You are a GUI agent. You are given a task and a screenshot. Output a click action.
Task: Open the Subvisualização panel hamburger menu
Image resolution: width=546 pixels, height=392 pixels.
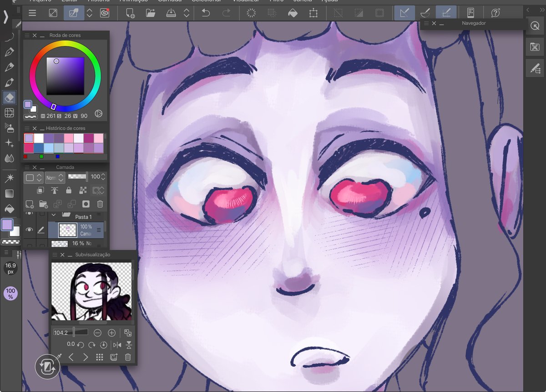[x=55, y=255]
